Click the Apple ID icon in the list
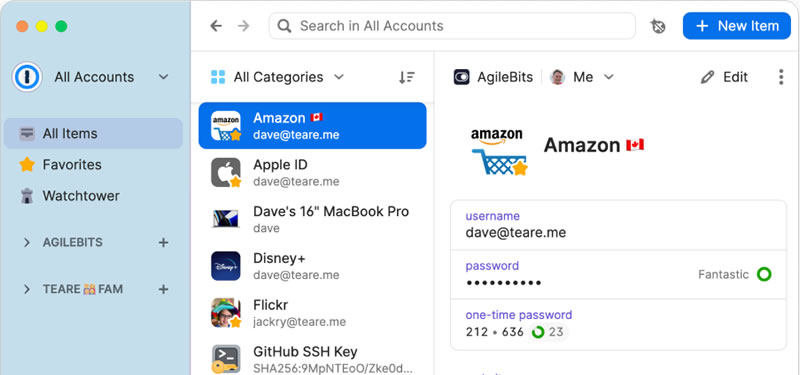 point(226,172)
